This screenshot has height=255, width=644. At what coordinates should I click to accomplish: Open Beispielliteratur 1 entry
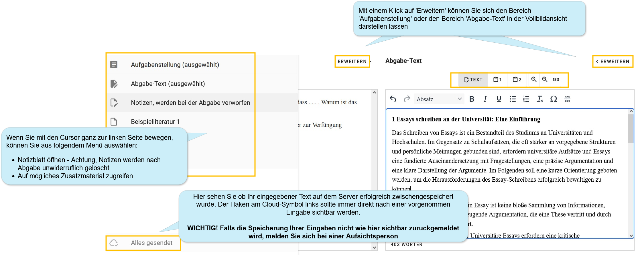(202, 121)
